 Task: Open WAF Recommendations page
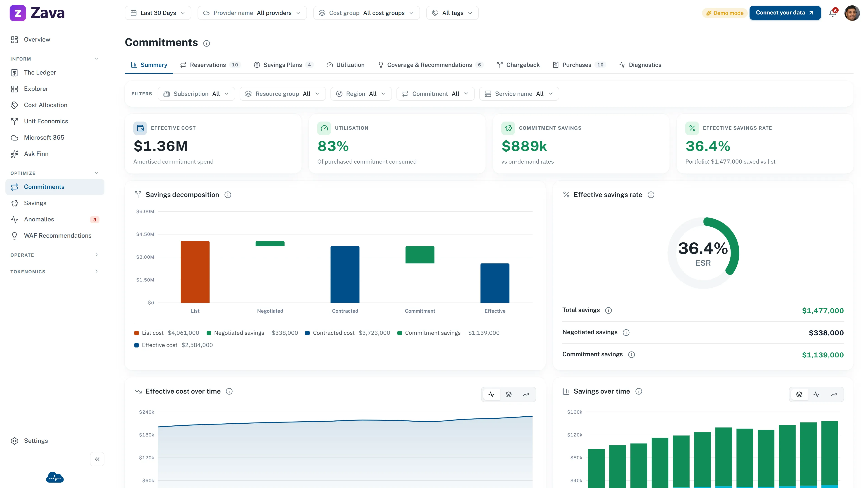point(55,235)
